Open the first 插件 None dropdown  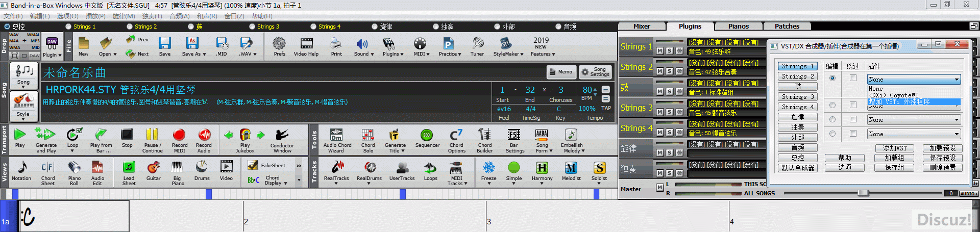914,79
